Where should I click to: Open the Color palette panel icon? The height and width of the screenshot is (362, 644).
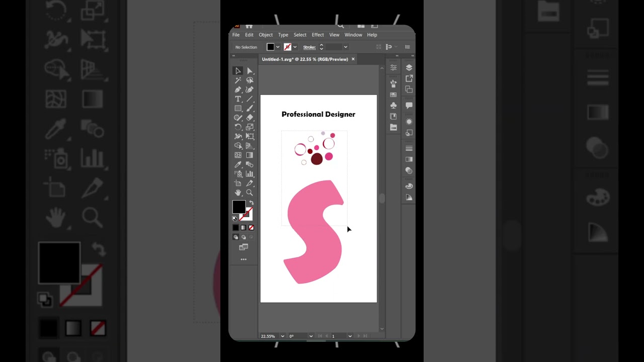pos(409,187)
